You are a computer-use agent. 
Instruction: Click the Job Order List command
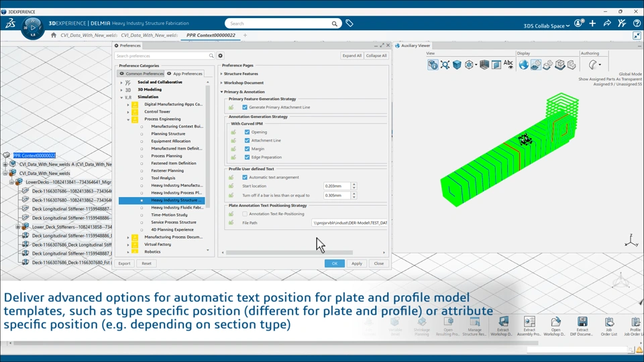pos(608,326)
